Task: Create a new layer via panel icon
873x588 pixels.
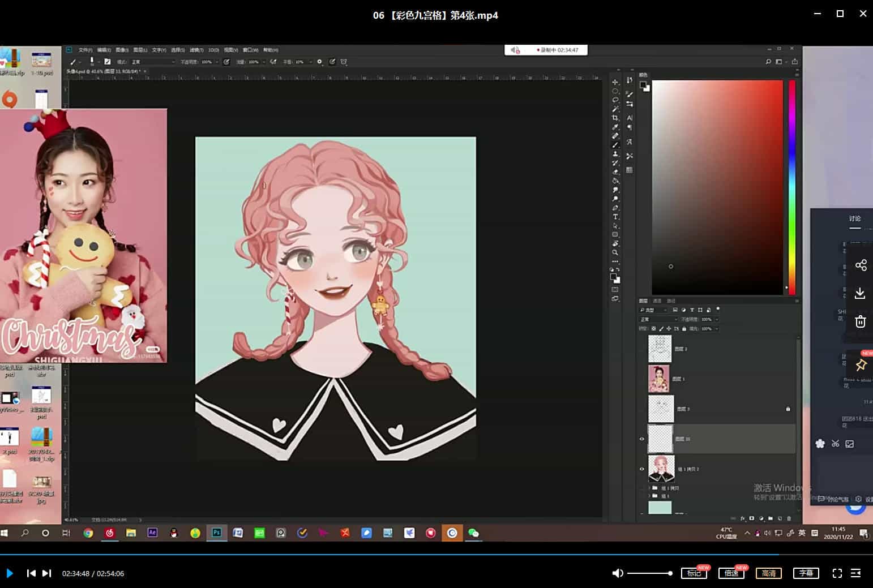Action: (x=780, y=517)
